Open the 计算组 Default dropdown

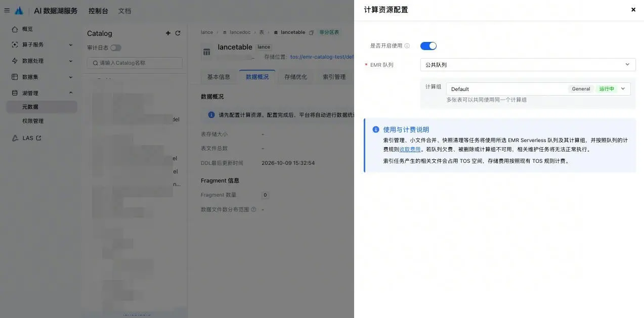point(538,89)
